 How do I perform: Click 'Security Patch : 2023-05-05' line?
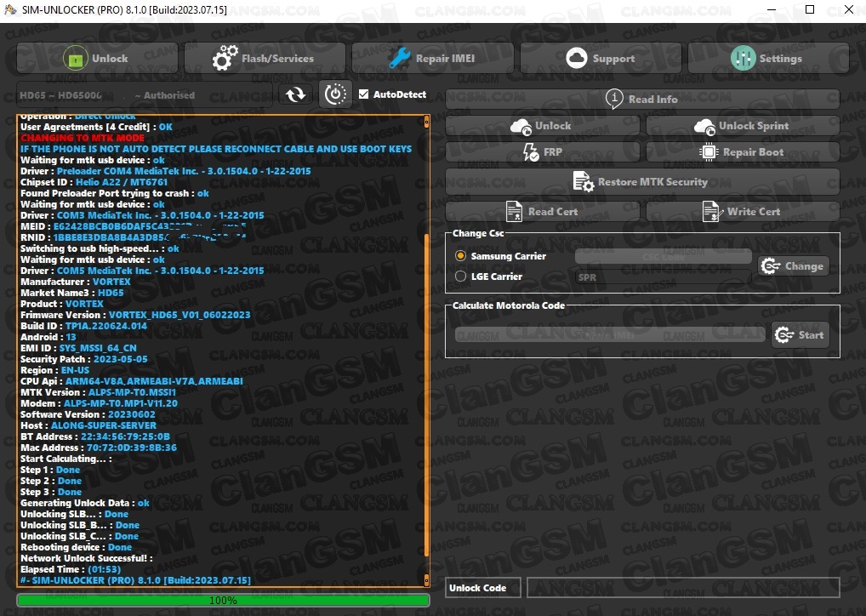[x=84, y=358]
